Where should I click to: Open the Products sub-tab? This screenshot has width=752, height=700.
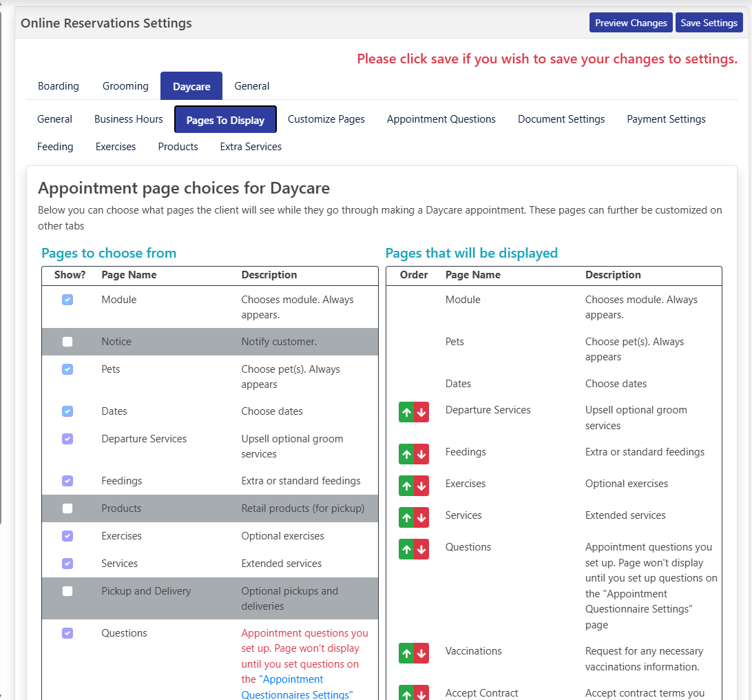point(178,147)
